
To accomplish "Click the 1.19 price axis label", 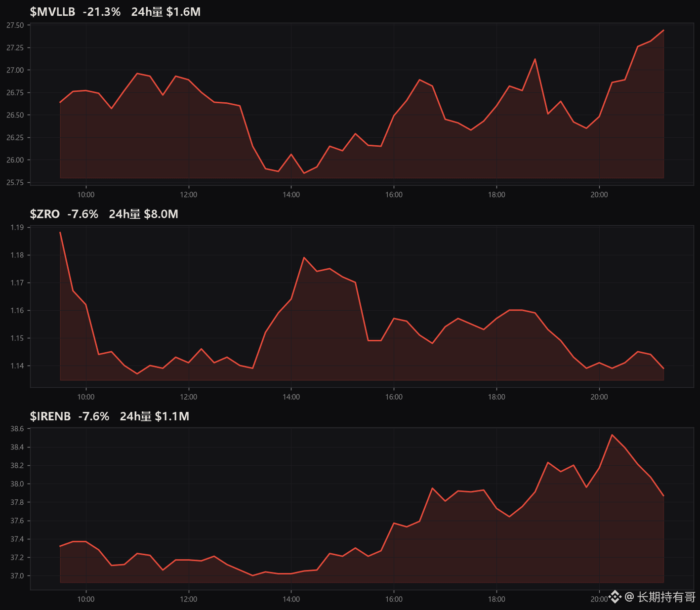I will click(x=17, y=228).
